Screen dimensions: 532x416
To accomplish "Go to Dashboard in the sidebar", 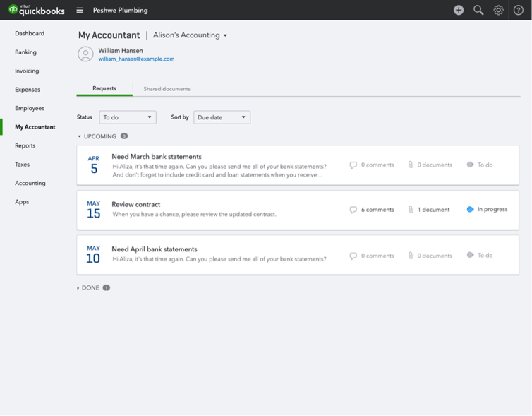I will (30, 33).
